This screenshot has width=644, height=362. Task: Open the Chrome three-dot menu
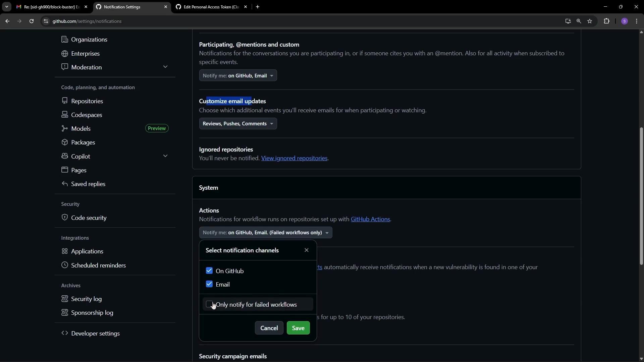click(637, 21)
